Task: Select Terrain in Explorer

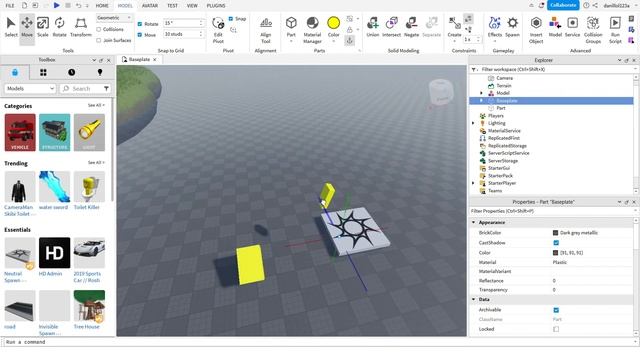Action: pyautogui.click(x=504, y=86)
